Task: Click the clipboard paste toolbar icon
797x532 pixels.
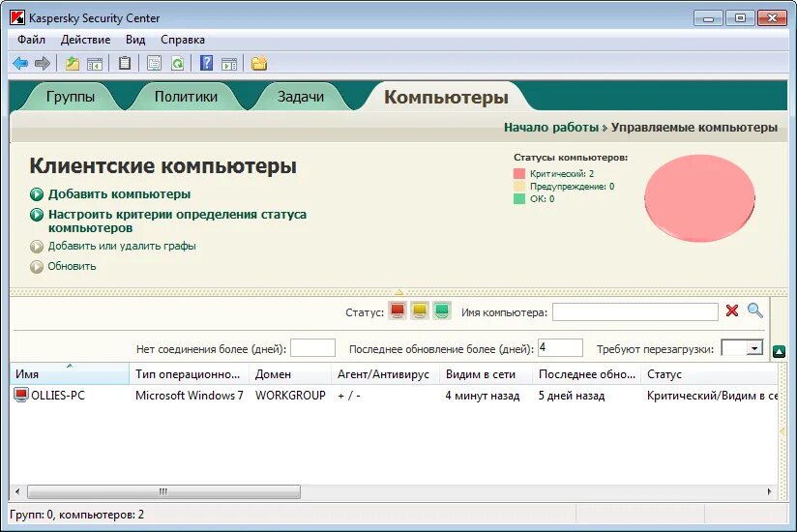Action: (125, 63)
